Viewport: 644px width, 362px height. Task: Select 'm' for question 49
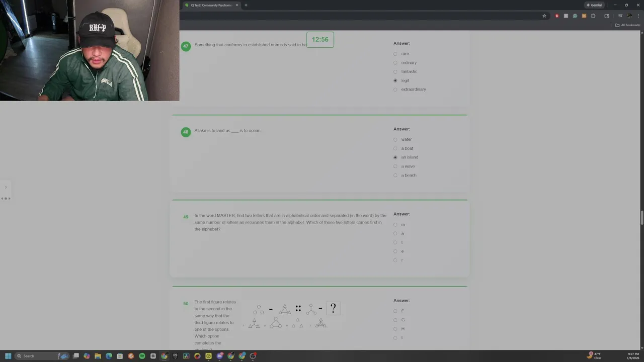tap(395, 225)
